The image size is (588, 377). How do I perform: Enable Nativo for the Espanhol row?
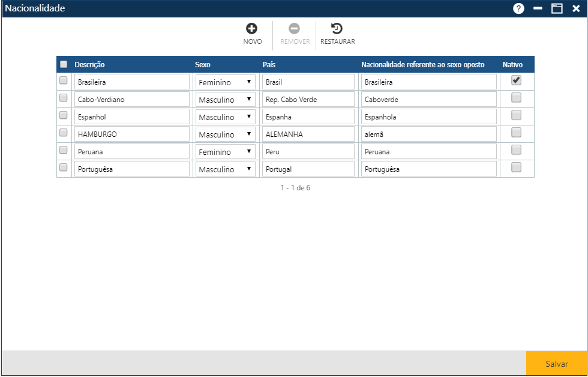(x=516, y=115)
